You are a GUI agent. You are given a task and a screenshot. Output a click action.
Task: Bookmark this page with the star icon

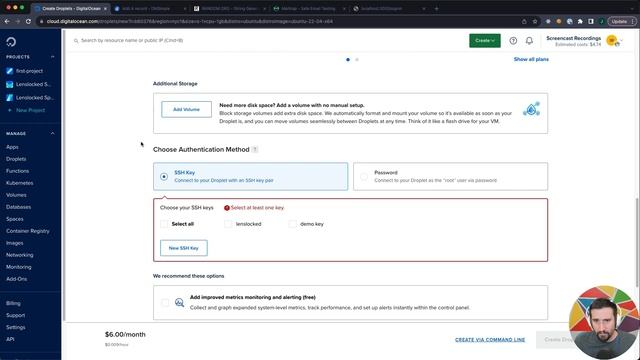click(x=535, y=21)
